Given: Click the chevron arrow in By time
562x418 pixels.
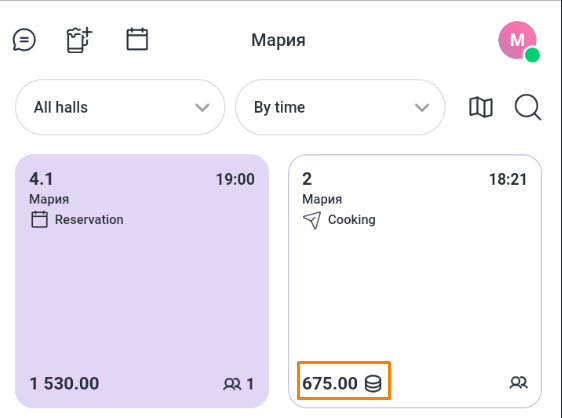Looking at the screenshot, I should [422, 108].
